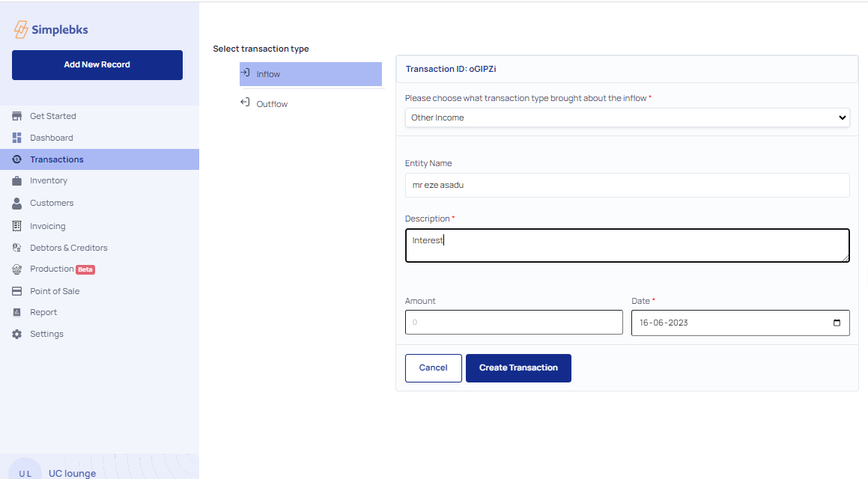Click the Transaction ID: oGIPZi header
This screenshot has width=868, height=479.
(451, 69)
